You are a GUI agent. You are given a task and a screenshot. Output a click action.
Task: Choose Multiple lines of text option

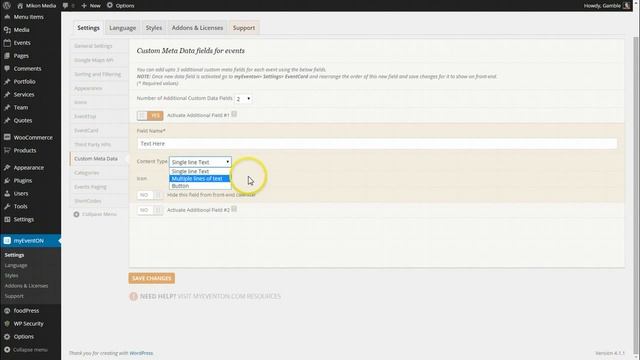200,178
